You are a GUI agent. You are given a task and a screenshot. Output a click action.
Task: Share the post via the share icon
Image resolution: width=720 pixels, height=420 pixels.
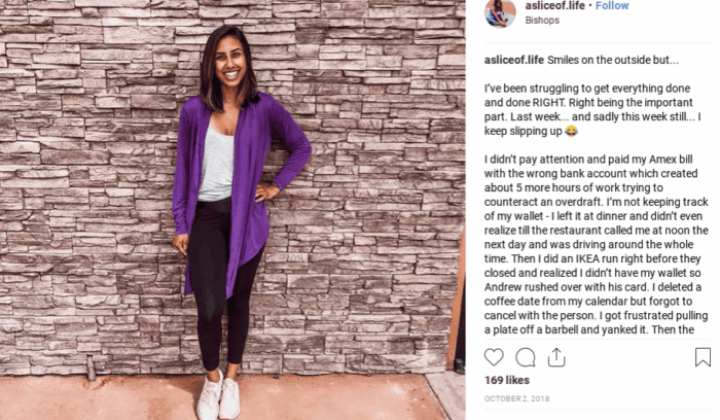point(556,357)
